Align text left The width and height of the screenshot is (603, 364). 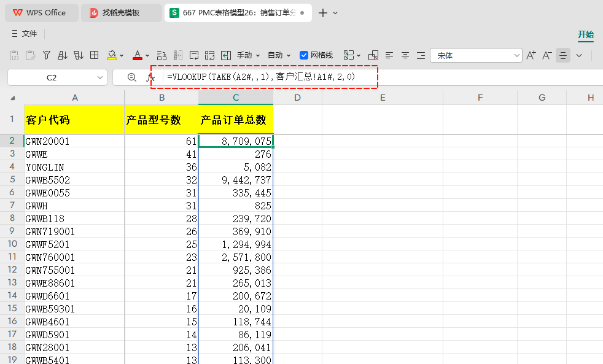pyautogui.click(x=389, y=55)
